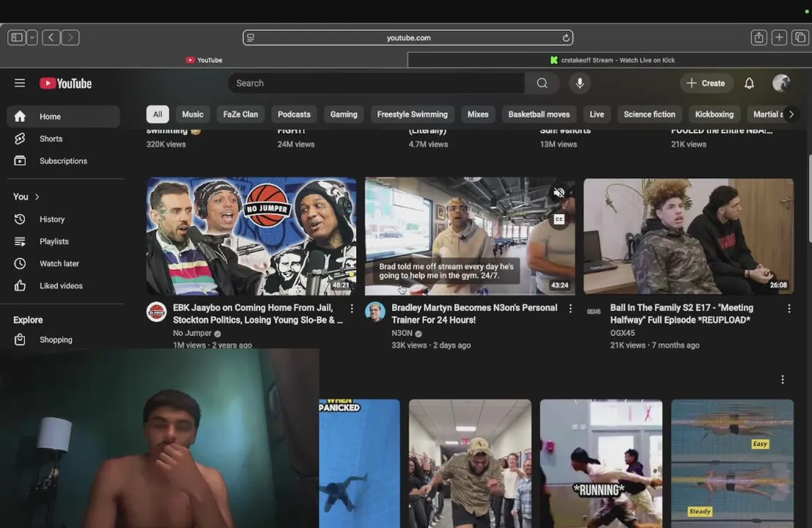The image size is (812, 528).
Task: Toggle mute icon on N3ON video preview
Action: pos(559,194)
